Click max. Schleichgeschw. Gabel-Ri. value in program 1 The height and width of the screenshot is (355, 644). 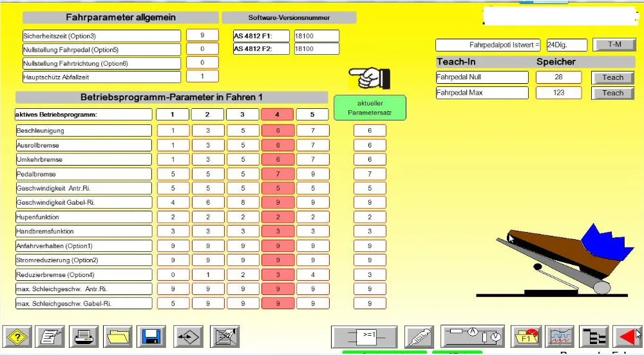[x=173, y=303]
